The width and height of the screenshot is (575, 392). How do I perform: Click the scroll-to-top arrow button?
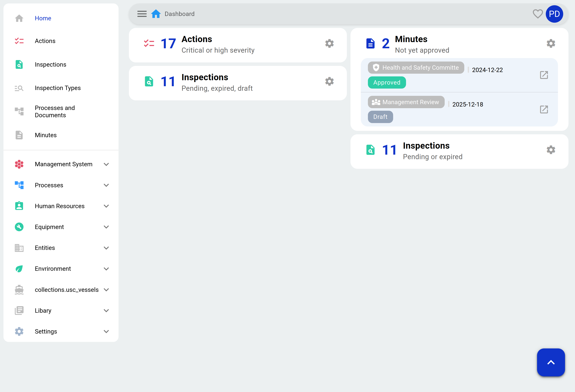(x=551, y=362)
